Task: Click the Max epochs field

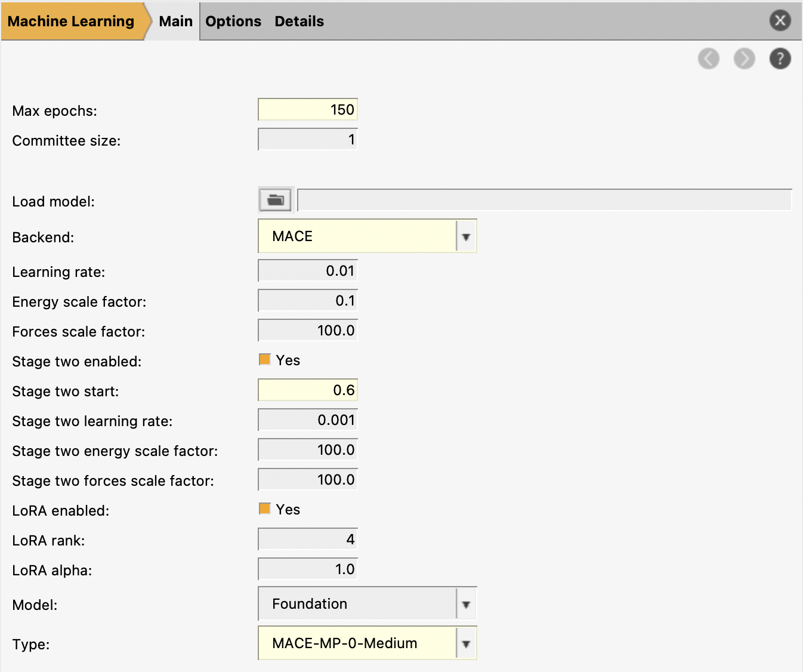Action: (308, 110)
